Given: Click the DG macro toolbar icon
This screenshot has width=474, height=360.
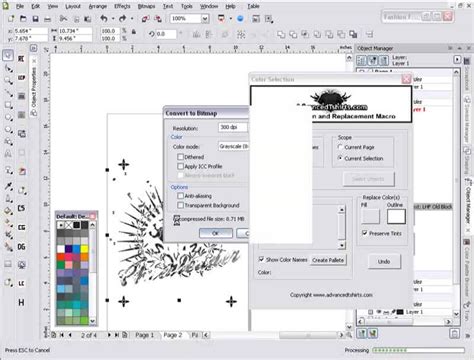Looking at the screenshot, I should tap(21, 247).
